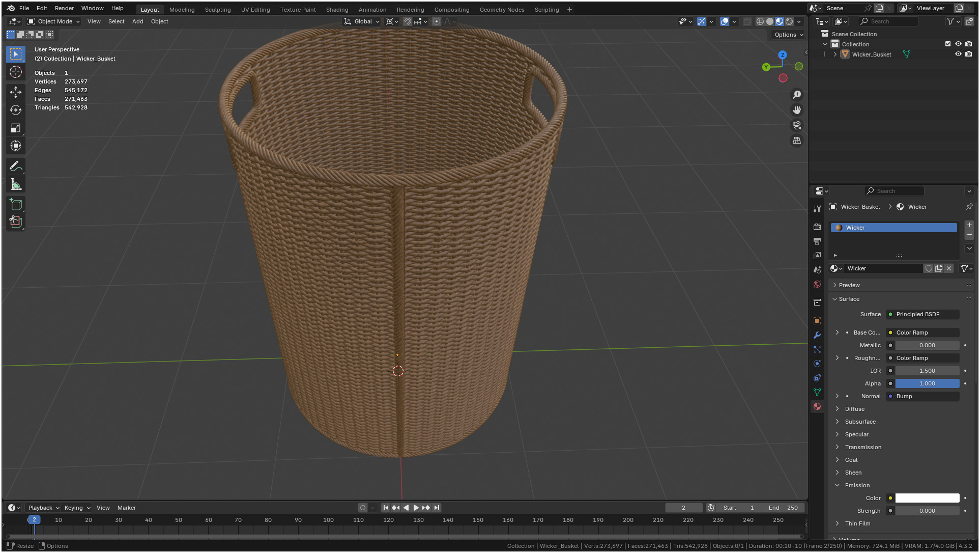Toggle visibility of Wicker_Busket in outliner
This screenshot has height=553, width=980.
958,54
